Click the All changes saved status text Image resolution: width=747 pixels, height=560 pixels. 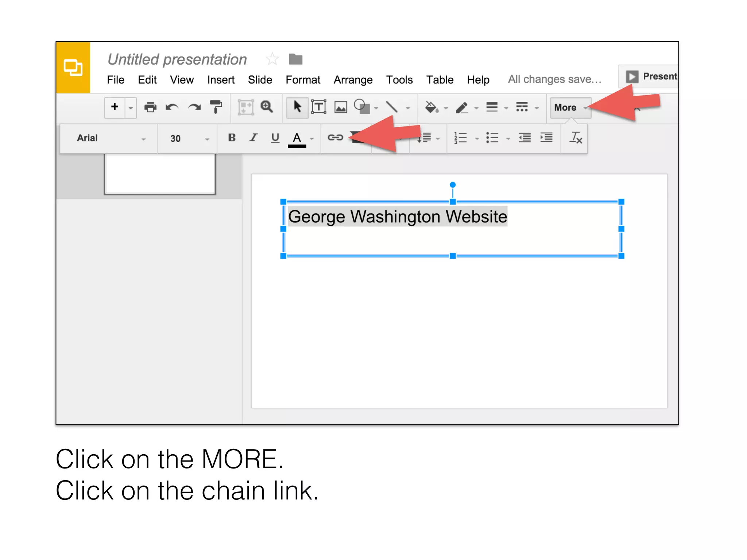coord(554,79)
